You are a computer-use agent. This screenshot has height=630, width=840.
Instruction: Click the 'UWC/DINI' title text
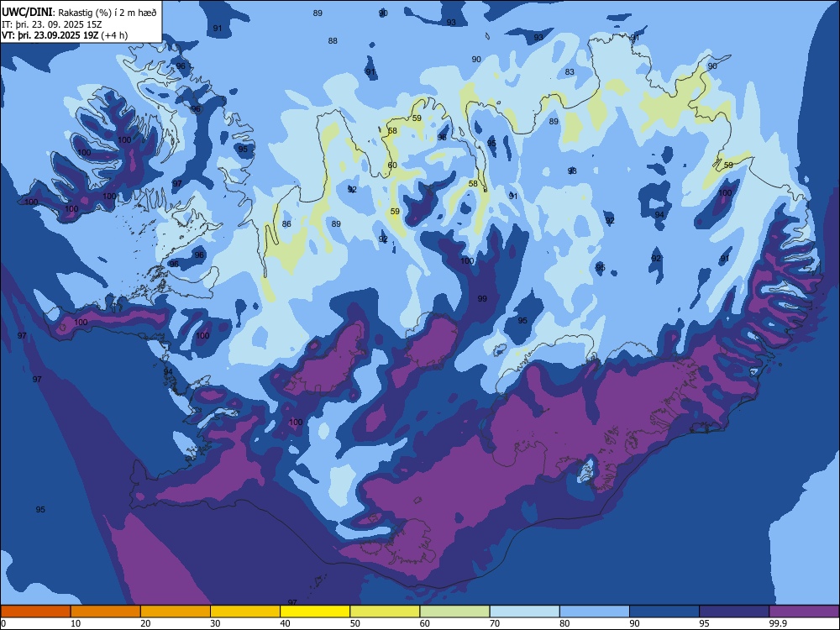point(28,12)
